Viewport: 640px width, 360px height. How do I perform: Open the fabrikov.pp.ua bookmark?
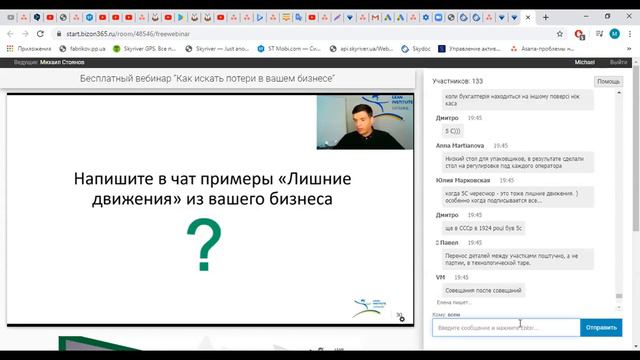[x=82, y=49]
